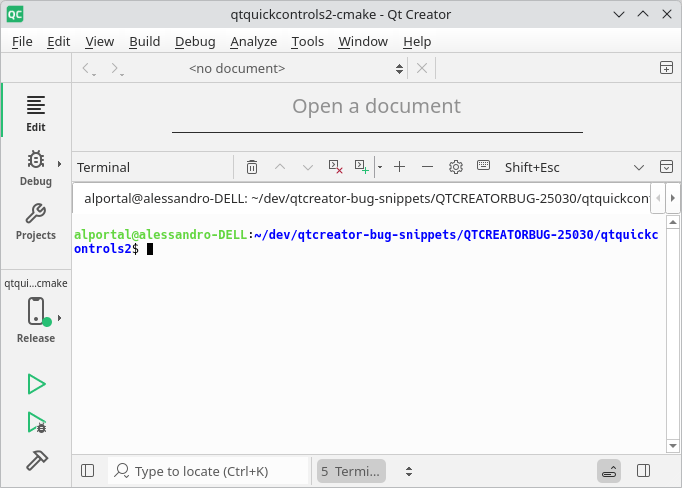The height and width of the screenshot is (488, 682).
Task: Switch to Debug mode in sidebar
Action: 36,168
